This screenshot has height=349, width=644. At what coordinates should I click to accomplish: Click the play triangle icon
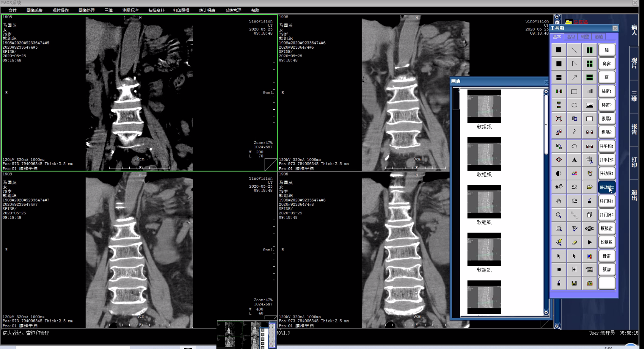pos(589,242)
